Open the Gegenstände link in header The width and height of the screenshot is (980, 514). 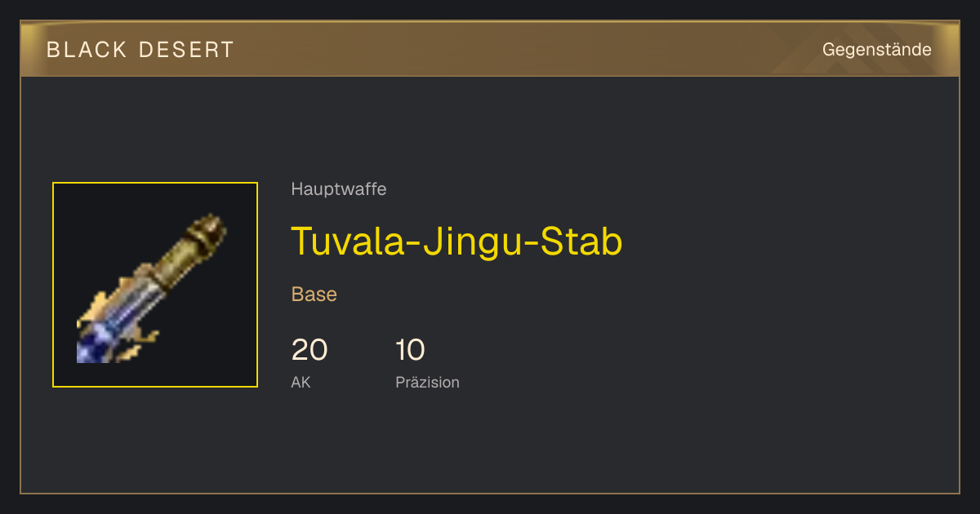876,50
